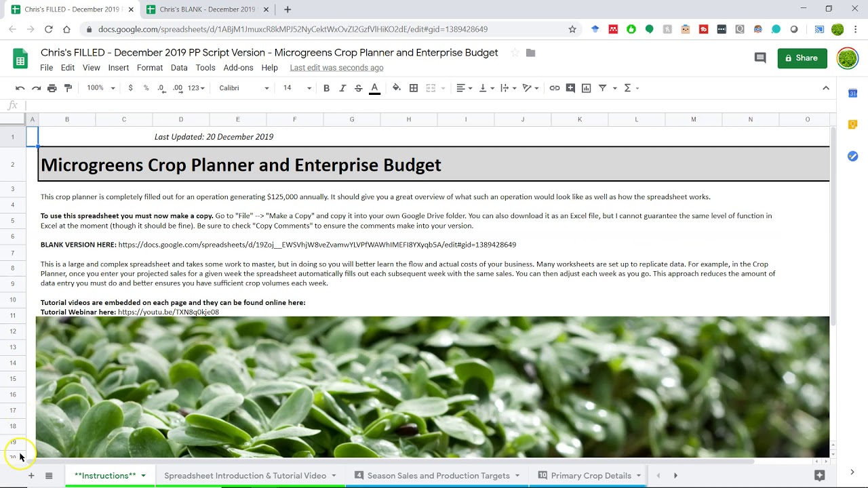Viewport: 868px width, 488px height.
Task: Open the text color picker
Action: [x=374, y=88]
